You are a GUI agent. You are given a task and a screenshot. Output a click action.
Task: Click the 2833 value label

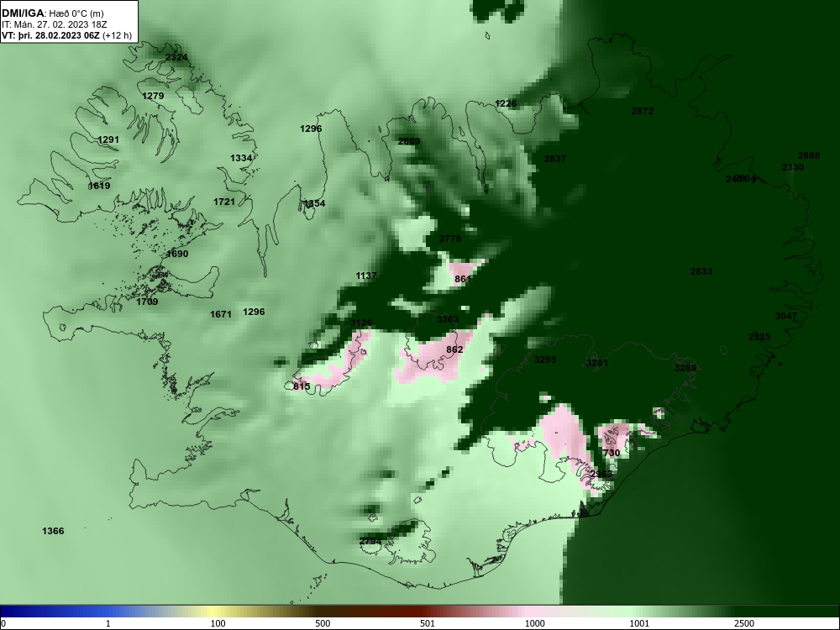pyautogui.click(x=701, y=271)
